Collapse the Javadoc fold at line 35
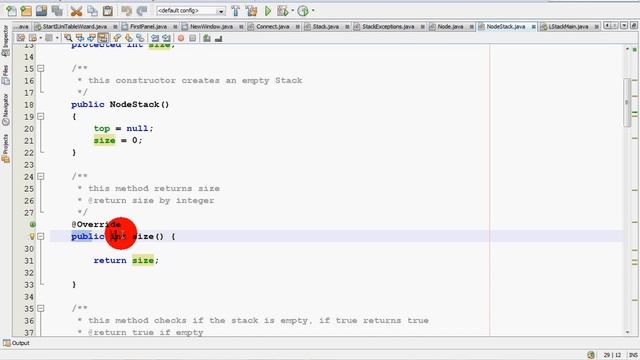The height and width of the screenshot is (360, 640). pos(41,309)
